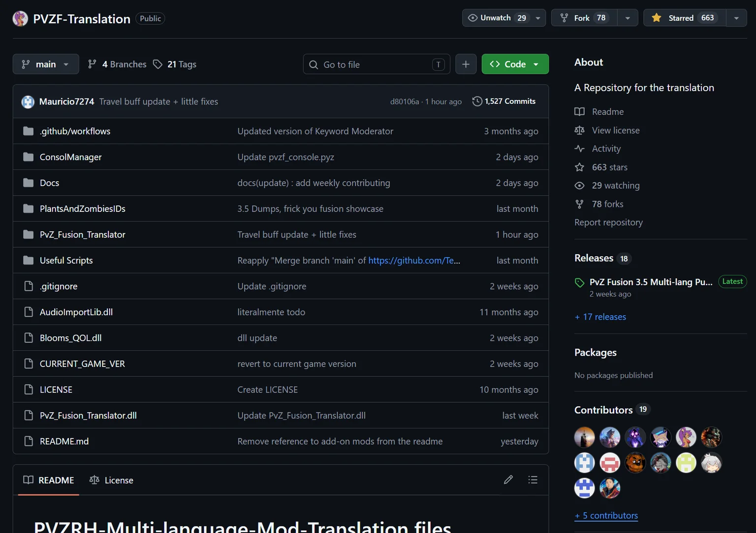756x533 pixels.
Task: Open the README outline list icon
Action: (x=533, y=480)
